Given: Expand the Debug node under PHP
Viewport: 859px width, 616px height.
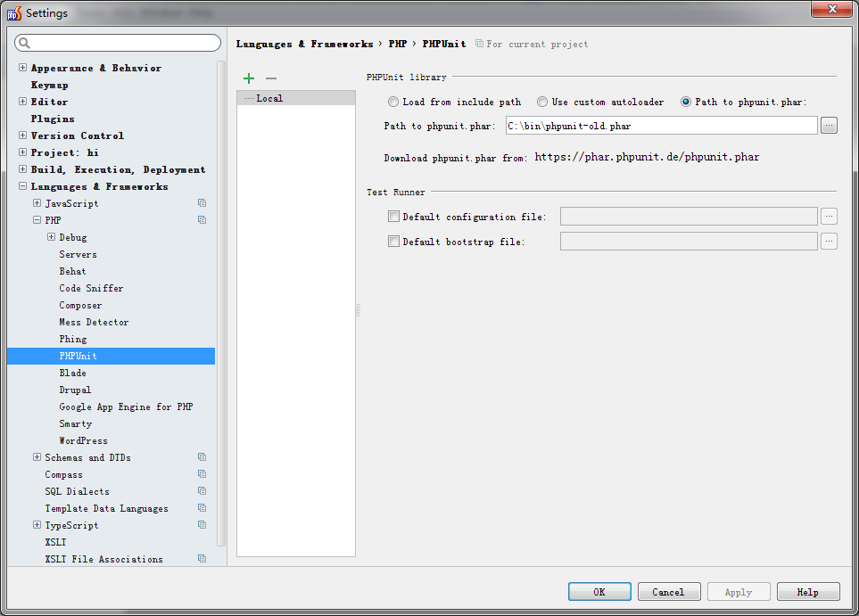Looking at the screenshot, I should 51,237.
